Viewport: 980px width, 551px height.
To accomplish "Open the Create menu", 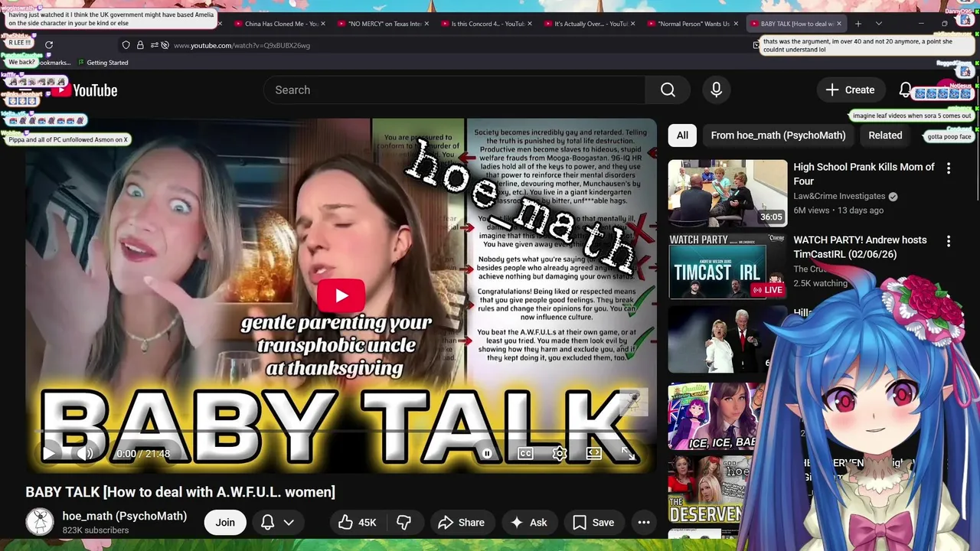I will coord(850,90).
